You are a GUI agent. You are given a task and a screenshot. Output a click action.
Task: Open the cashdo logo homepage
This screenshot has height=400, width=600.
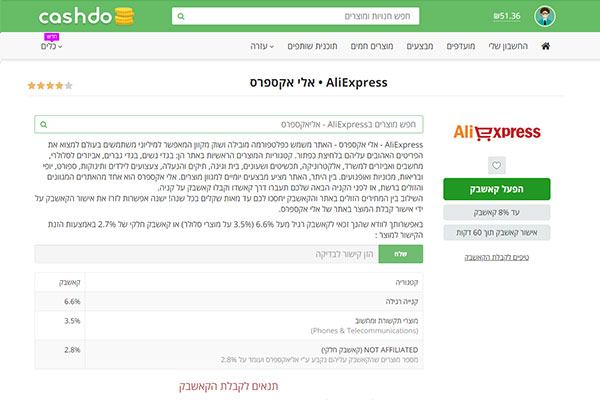click(86, 16)
